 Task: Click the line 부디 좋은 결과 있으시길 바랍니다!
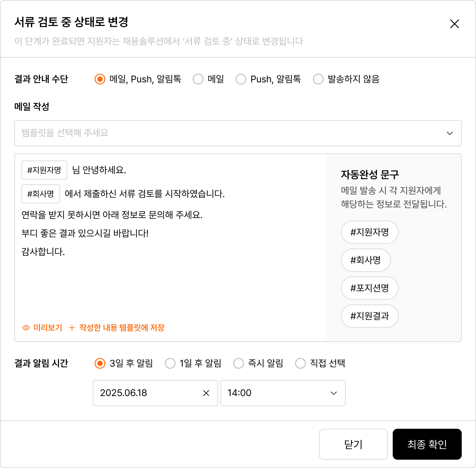point(85,233)
